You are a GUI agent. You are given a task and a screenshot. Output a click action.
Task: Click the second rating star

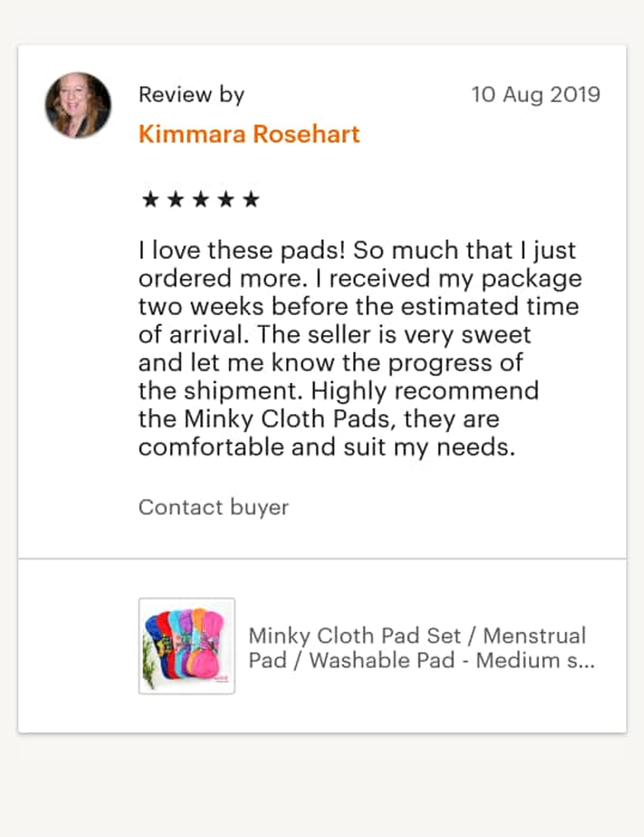coord(176,200)
